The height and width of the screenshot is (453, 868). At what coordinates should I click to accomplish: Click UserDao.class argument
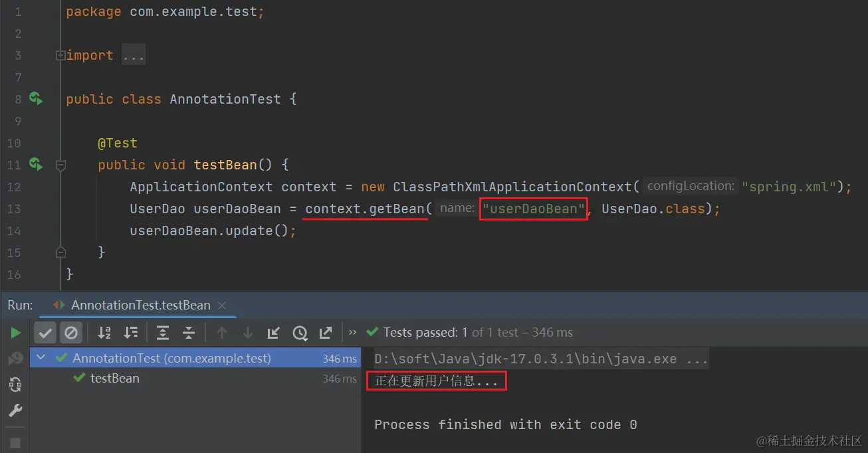click(653, 209)
